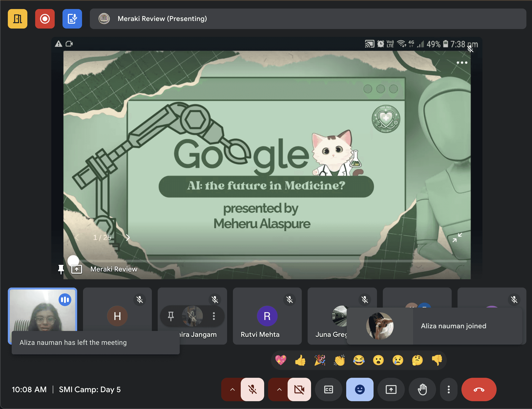The width and height of the screenshot is (532, 409).
Task: Toggle the muted microphone button
Action: tap(252, 389)
